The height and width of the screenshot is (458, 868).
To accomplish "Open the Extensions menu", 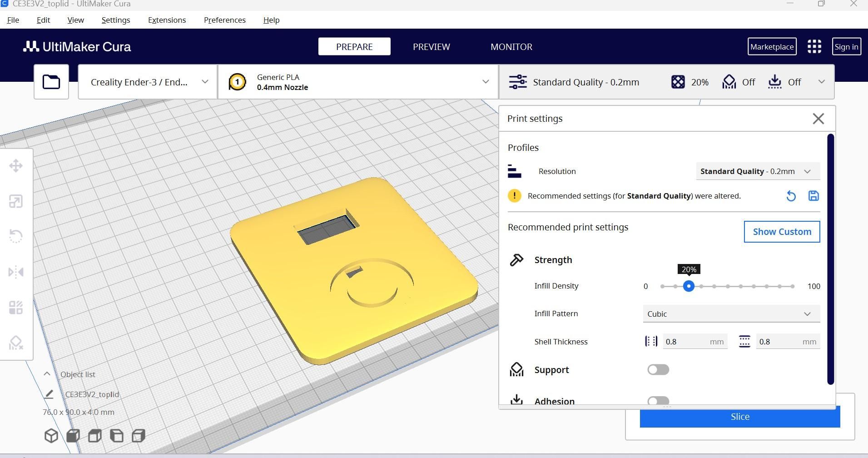I will [x=167, y=20].
